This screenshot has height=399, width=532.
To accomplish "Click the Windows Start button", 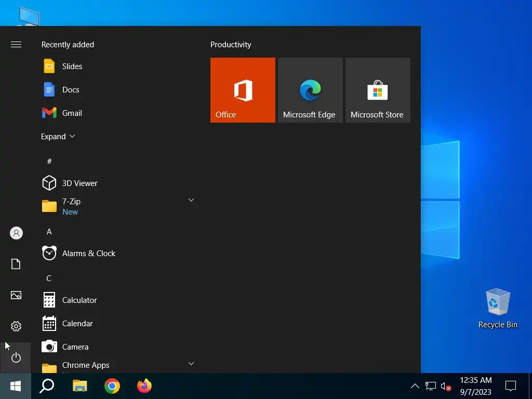I will [x=16, y=386].
